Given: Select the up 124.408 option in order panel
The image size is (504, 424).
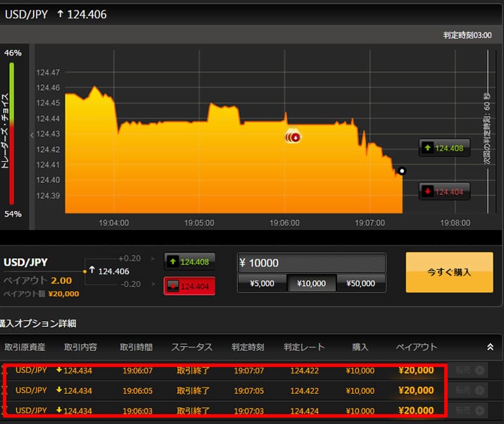Looking at the screenshot, I should coord(189,262).
